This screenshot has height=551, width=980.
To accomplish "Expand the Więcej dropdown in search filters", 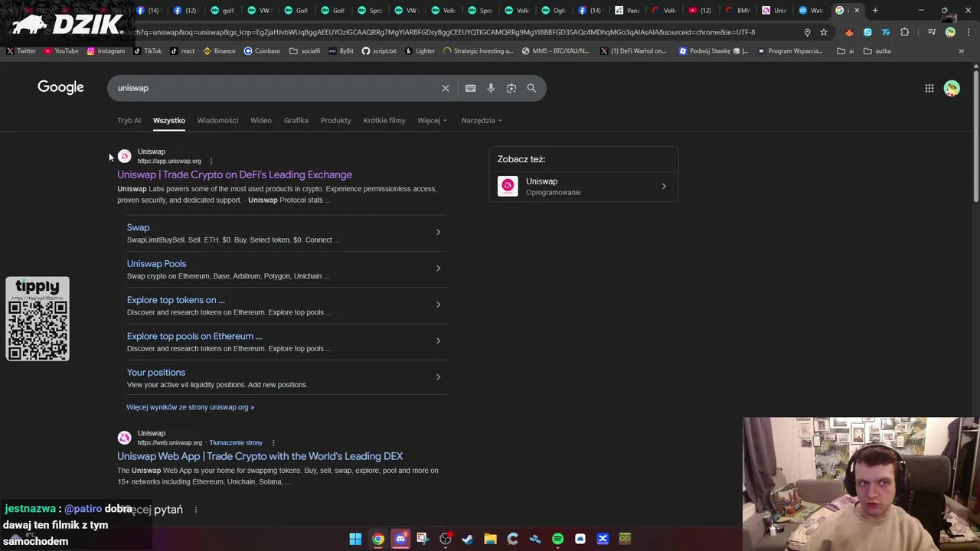I will [x=432, y=120].
